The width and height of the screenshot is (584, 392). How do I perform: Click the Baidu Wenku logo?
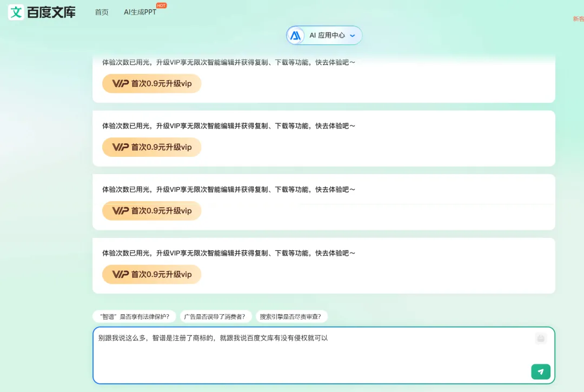click(x=42, y=12)
